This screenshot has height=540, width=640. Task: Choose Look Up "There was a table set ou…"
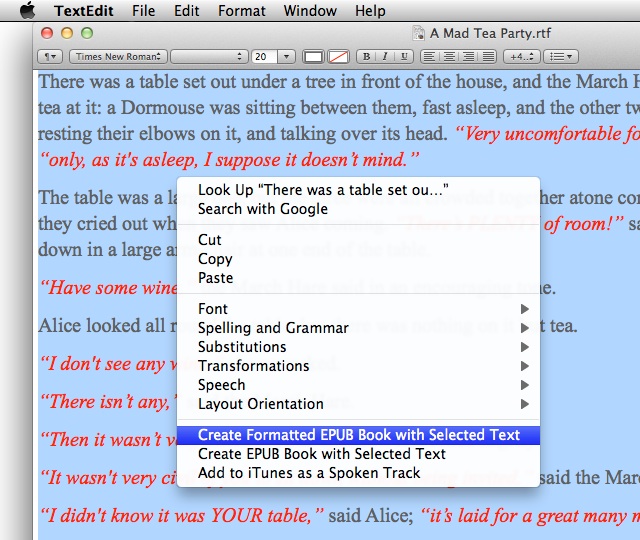(358, 190)
